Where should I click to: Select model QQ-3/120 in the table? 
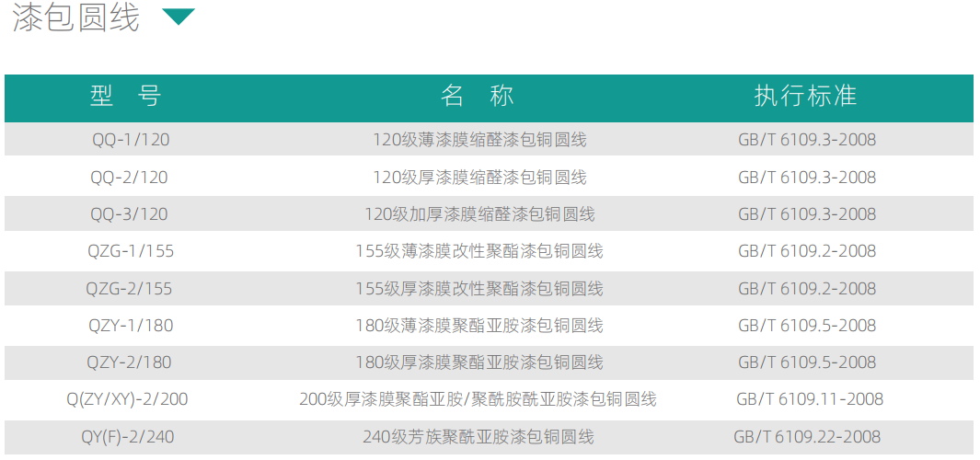click(129, 214)
